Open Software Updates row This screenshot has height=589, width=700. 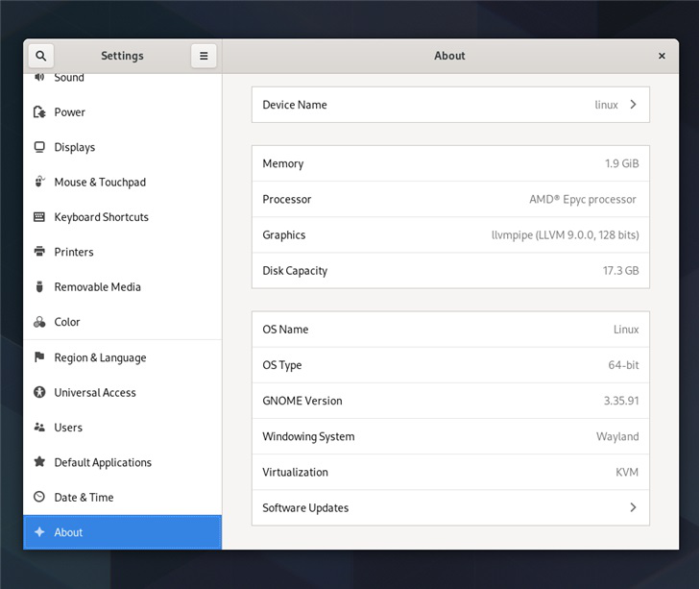(450, 507)
